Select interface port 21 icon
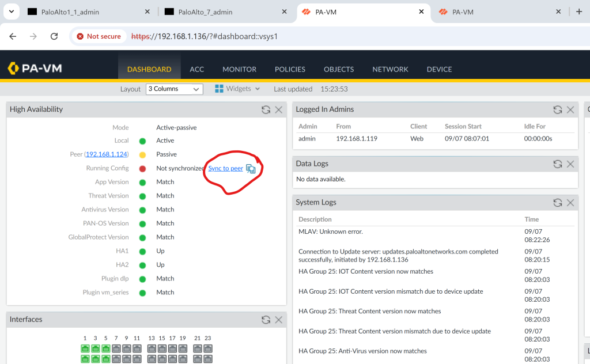This screenshot has width=590, height=364. click(198, 348)
